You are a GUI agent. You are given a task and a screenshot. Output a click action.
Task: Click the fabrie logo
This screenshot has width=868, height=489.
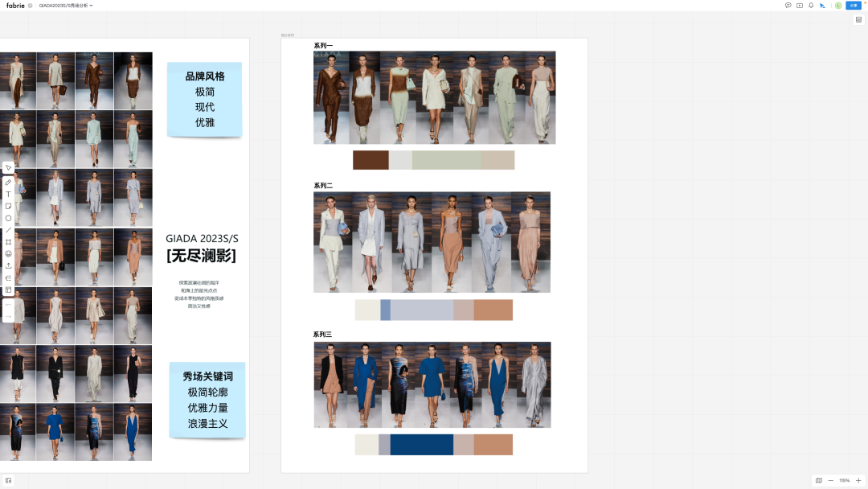point(15,6)
